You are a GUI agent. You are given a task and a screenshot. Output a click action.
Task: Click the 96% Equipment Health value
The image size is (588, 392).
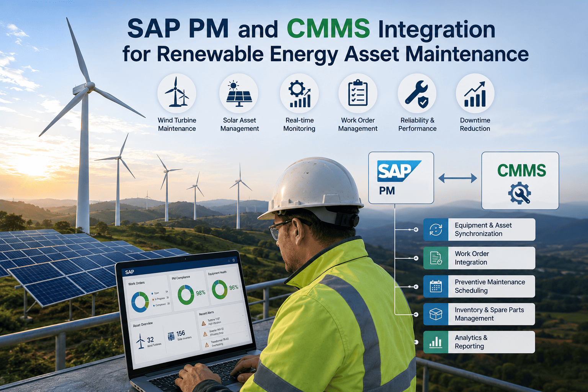(234, 287)
